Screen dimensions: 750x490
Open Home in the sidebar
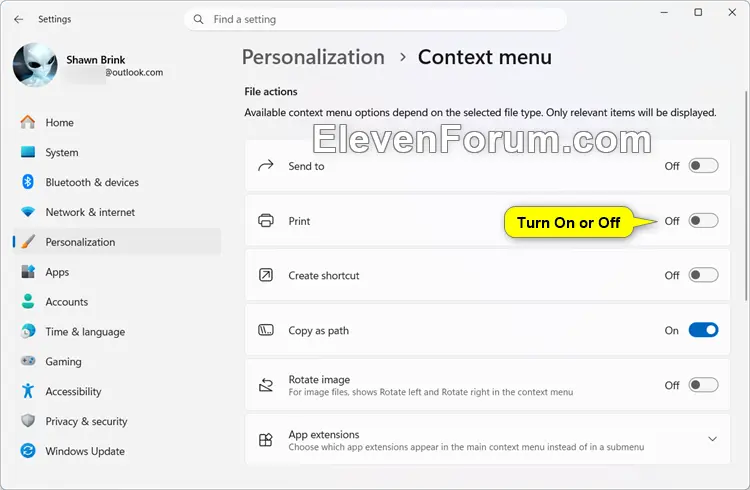tap(117, 122)
